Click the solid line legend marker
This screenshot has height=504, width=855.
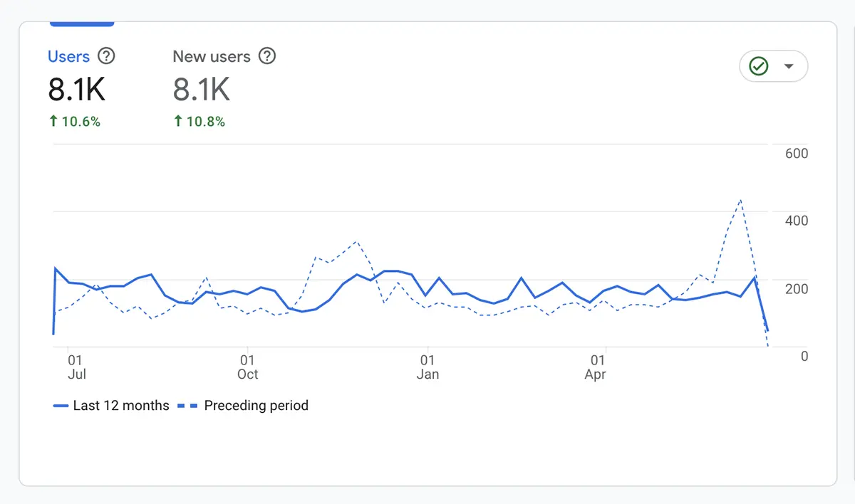coord(61,406)
